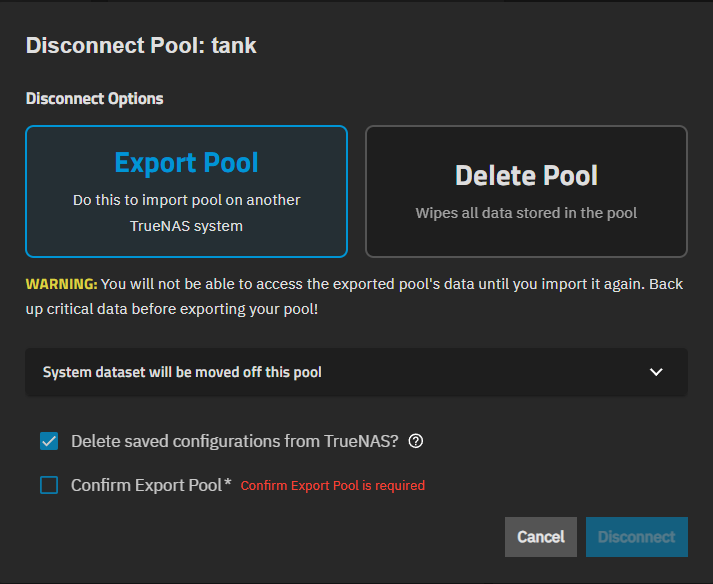This screenshot has height=584, width=713.
Task: Choose the Delete Pool option card
Action: point(526,191)
